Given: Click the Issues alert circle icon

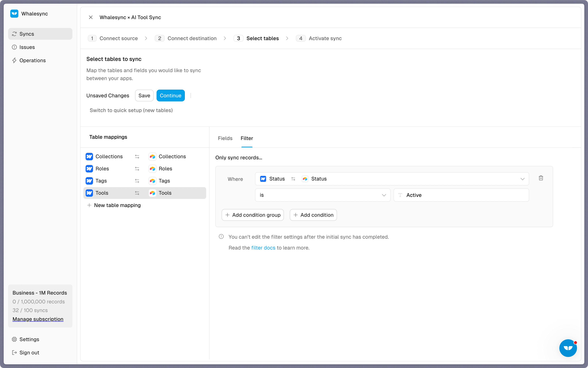Looking at the screenshot, I should point(14,47).
